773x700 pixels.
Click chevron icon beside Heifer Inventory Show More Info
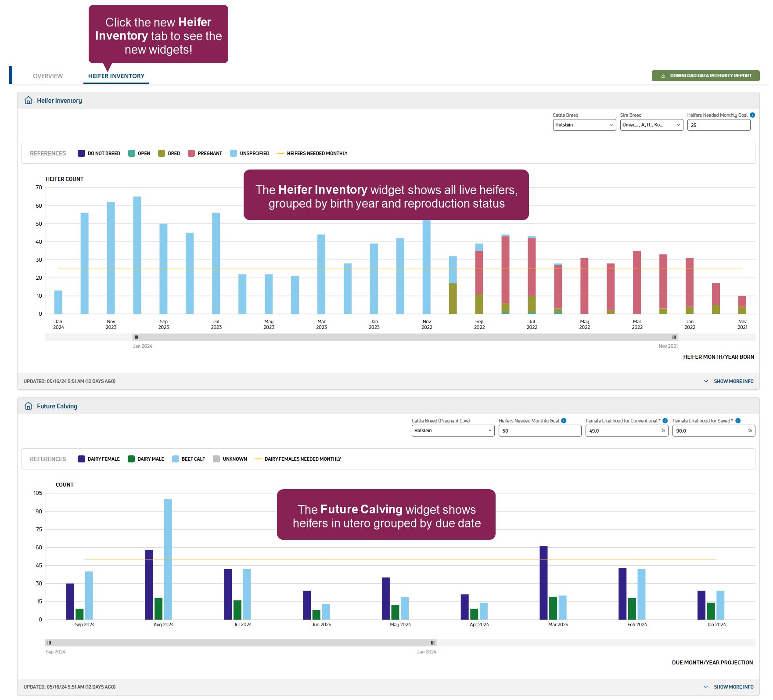click(x=706, y=381)
